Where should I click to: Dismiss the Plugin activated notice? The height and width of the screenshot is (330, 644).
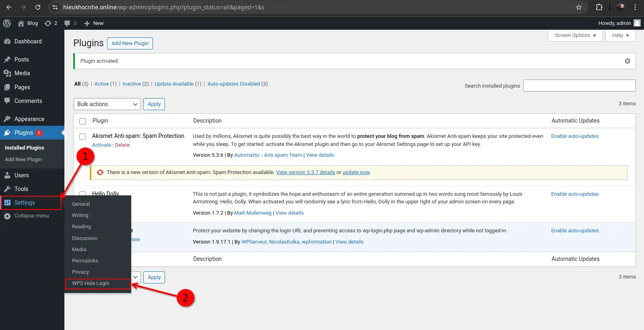point(627,61)
